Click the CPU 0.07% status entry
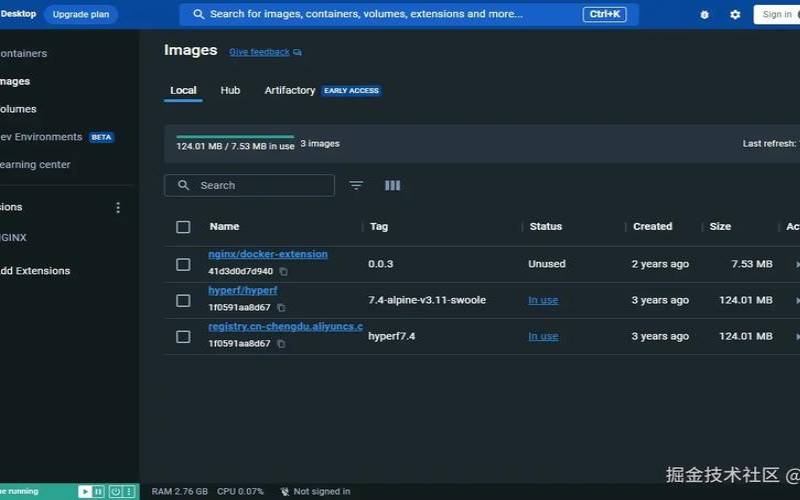This screenshot has width=800, height=500. 240,491
